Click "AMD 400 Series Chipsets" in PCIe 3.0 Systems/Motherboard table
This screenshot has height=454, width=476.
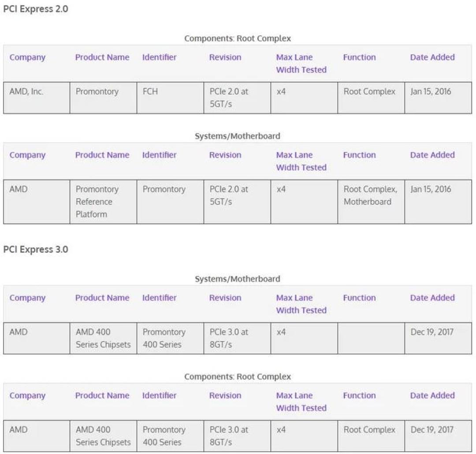[x=103, y=338]
